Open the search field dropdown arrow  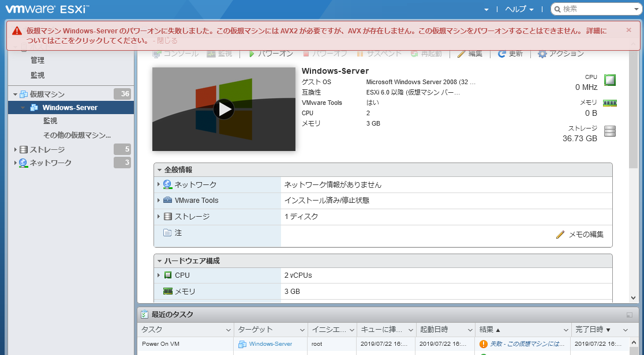tap(636, 9)
